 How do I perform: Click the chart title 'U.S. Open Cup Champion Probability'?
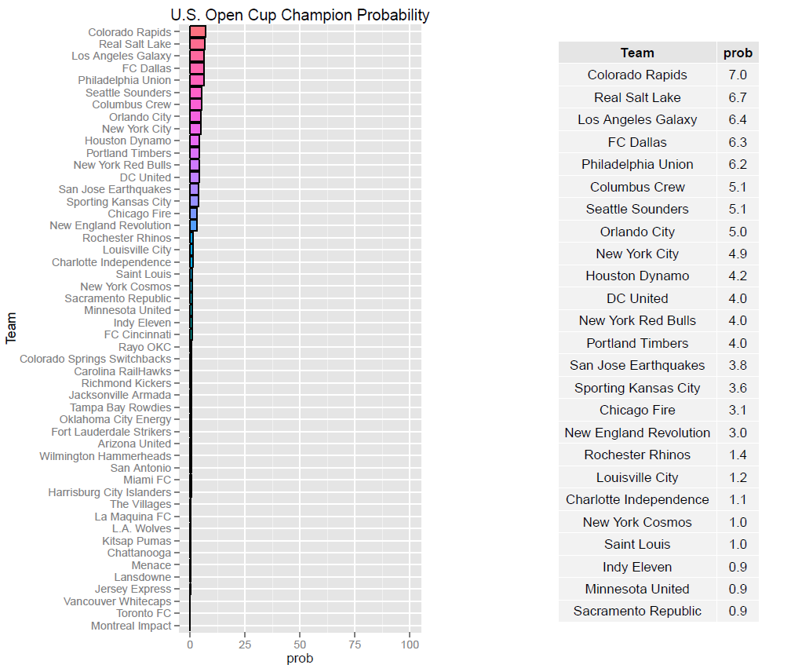[301, 16]
